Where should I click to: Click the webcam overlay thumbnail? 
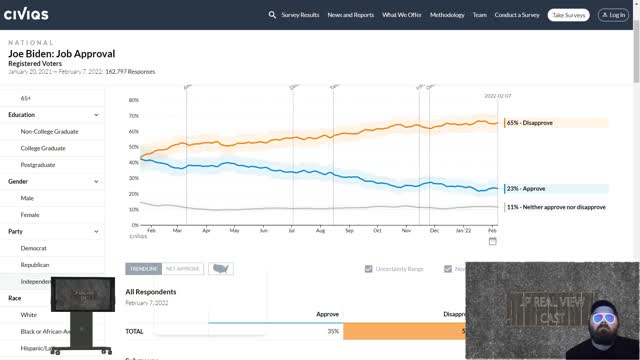[x=552, y=311]
